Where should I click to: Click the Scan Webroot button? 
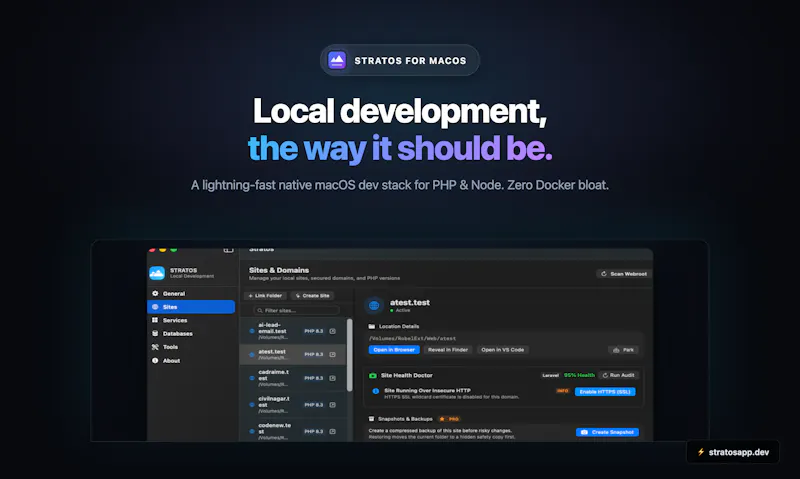[623, 274]
